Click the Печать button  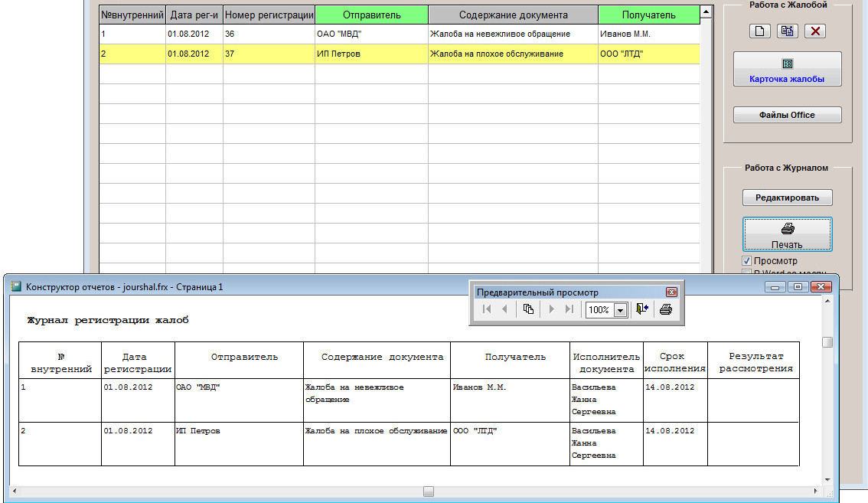[x=787, y=235]
